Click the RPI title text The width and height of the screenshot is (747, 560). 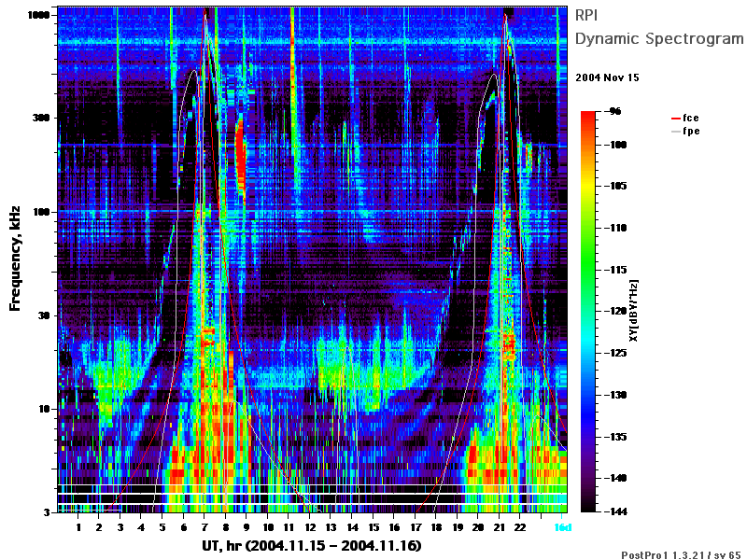[586, 15]
